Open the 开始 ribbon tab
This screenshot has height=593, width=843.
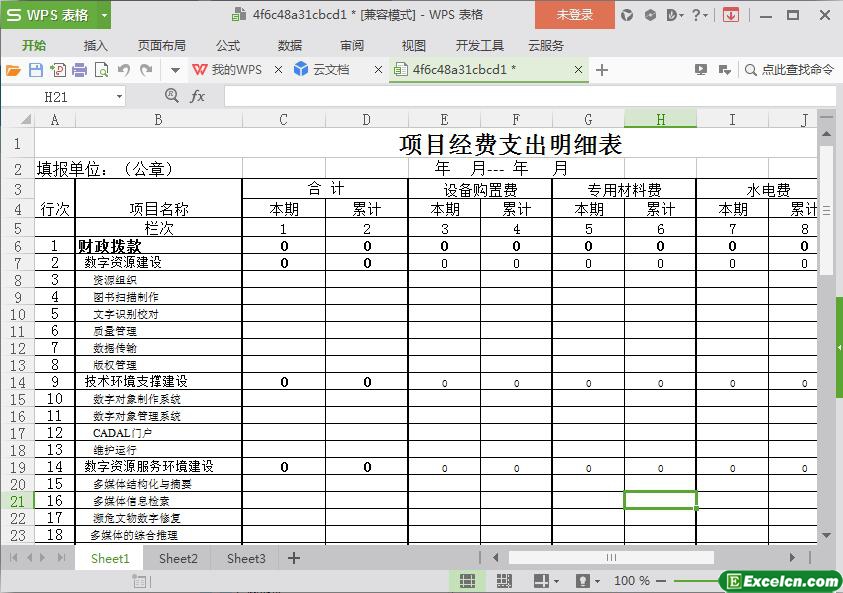click(34, 46)
